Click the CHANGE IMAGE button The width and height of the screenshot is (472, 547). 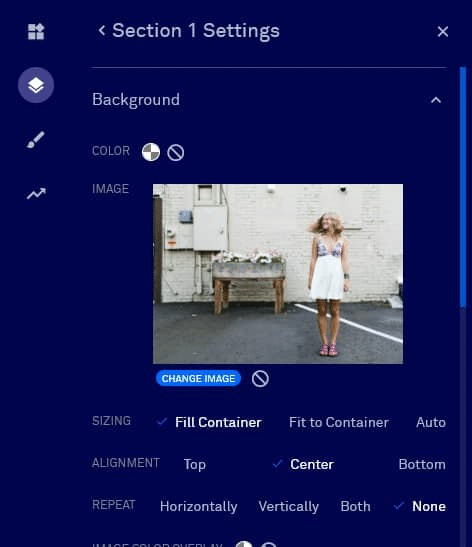tap(198, 379)
